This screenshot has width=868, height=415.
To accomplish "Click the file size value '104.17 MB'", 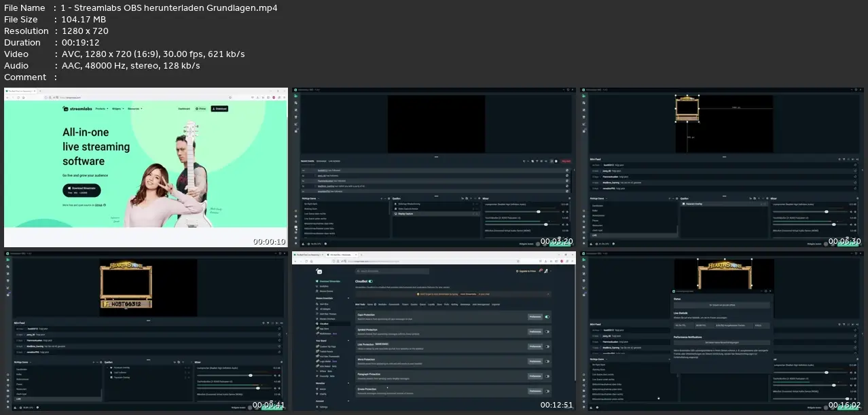I will coord(84,20).
